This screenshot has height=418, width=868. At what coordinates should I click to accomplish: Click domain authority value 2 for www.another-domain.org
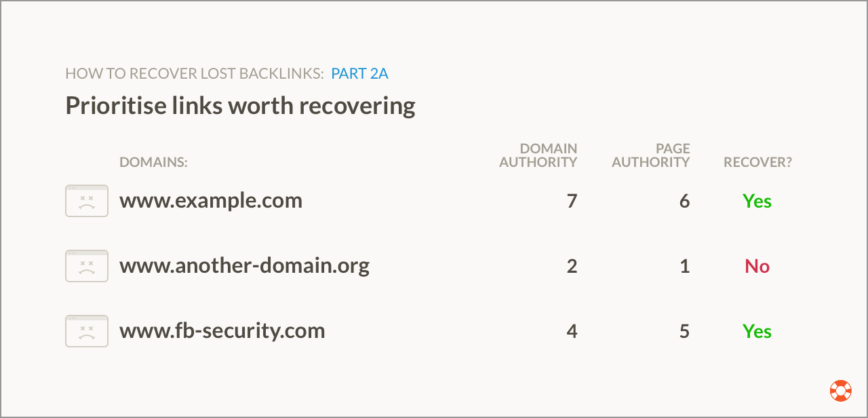click(572, 266)
